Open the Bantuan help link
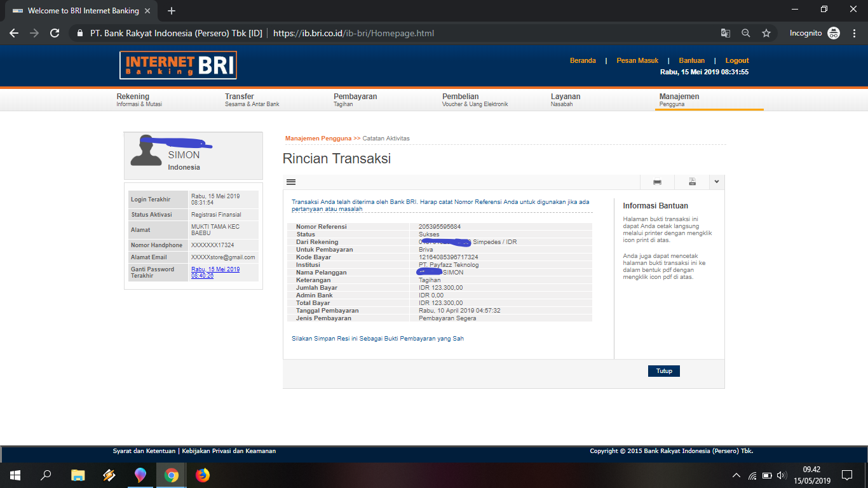This screenshot has height=488, width=868. (x=691, y=61)
